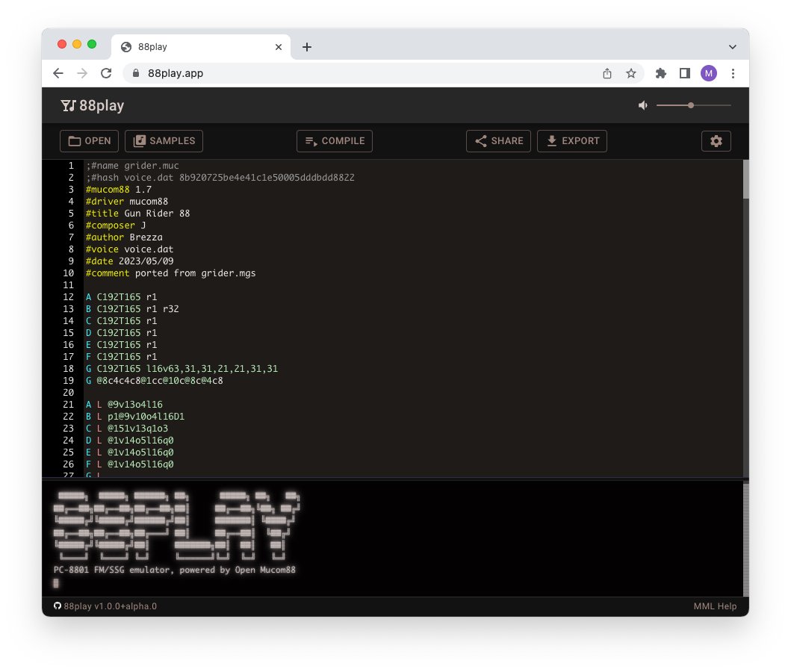791x672 pixels.
Task: Click the PC-8801 FM/SSG emulator console text
Action: coord(175,570)
